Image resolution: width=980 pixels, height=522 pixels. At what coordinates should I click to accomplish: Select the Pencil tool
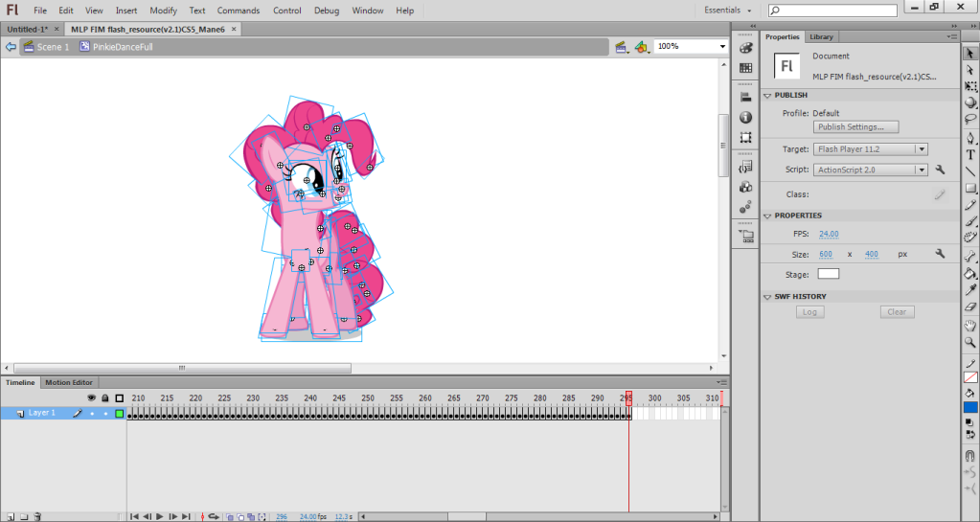[970, 204]
